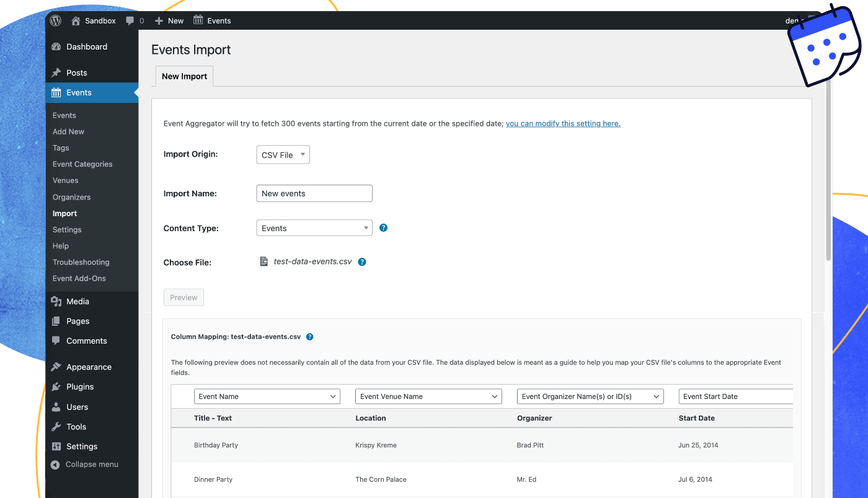Open the Sandbox home icon link
Viewport: 868px width, 498px height.
click(76, 20)
